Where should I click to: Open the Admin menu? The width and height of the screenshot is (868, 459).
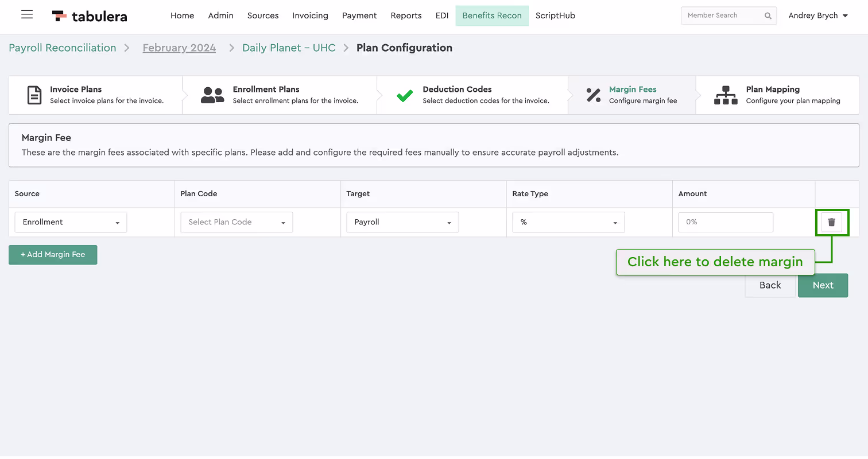(220, 15)
